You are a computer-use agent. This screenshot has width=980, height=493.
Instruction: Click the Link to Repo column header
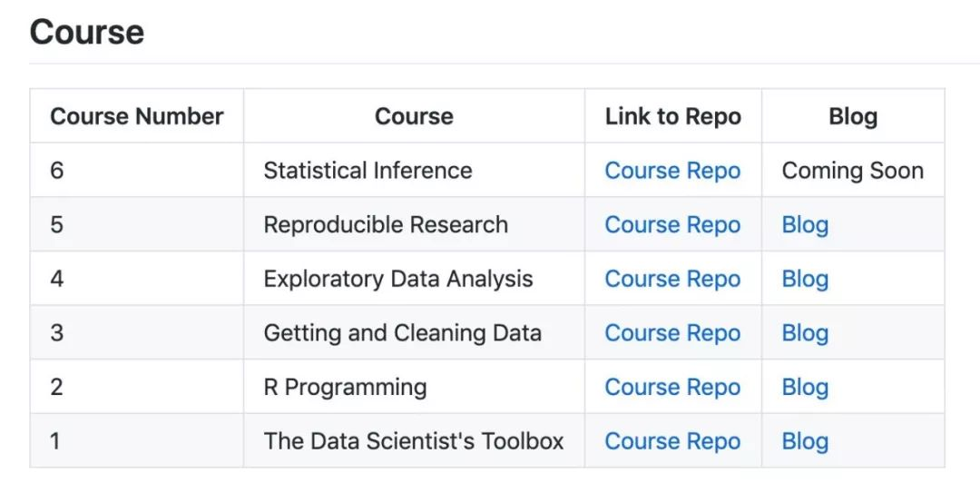(x=672, y=116)
